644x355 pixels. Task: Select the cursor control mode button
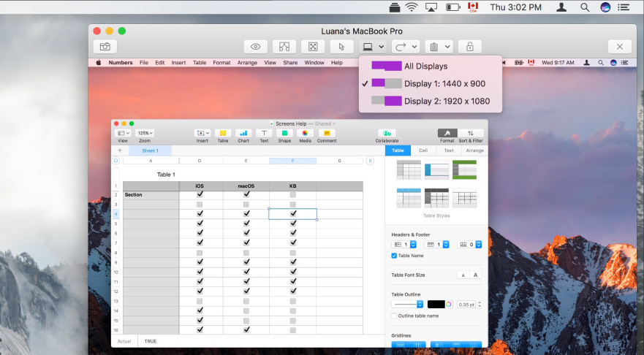point(341,47)
